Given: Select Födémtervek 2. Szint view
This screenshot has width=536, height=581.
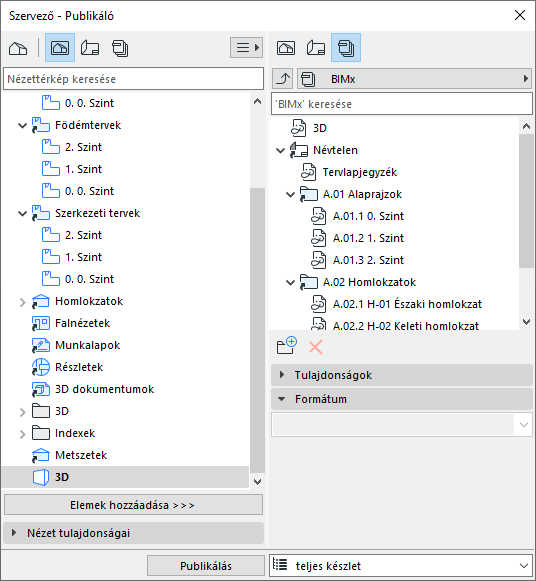Looking at the screenshot, I should [83, 147].
